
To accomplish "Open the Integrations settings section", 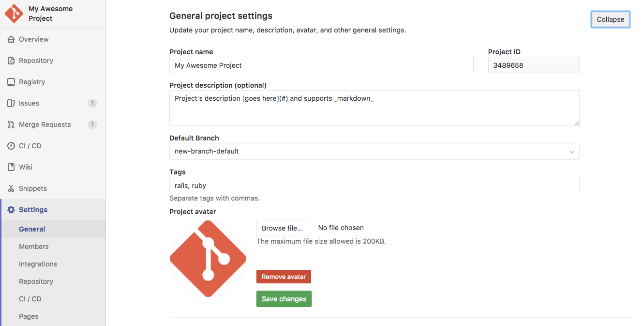I will (38, 264).
